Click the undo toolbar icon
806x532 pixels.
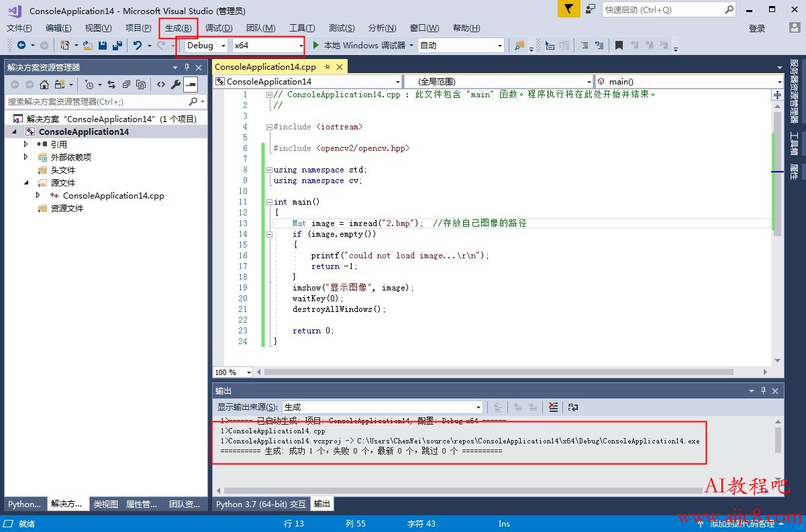click(138, 45)
